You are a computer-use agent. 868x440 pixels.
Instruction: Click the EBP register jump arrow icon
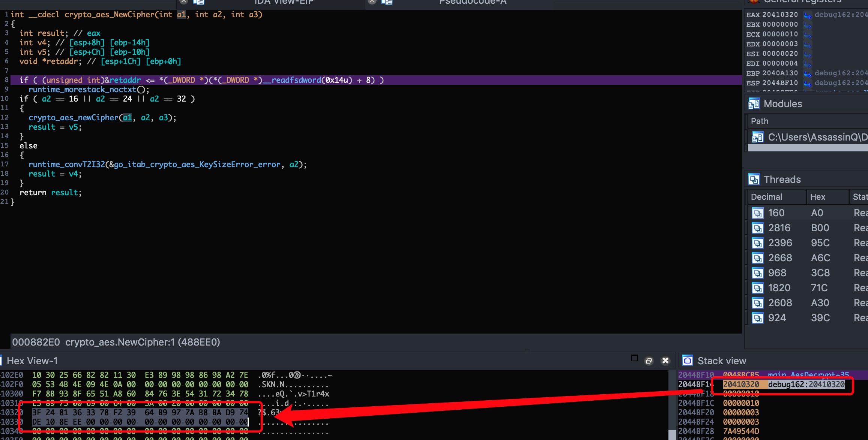coord(807,74)
